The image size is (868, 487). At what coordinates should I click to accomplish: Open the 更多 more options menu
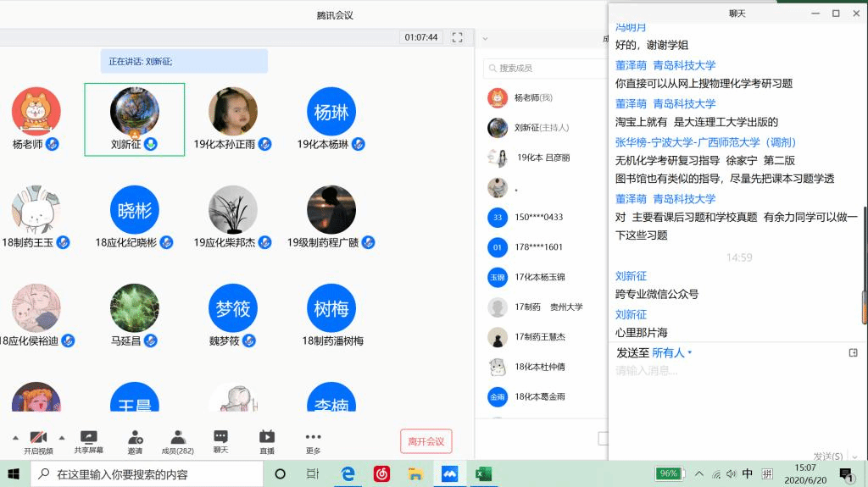click(313, 440)
